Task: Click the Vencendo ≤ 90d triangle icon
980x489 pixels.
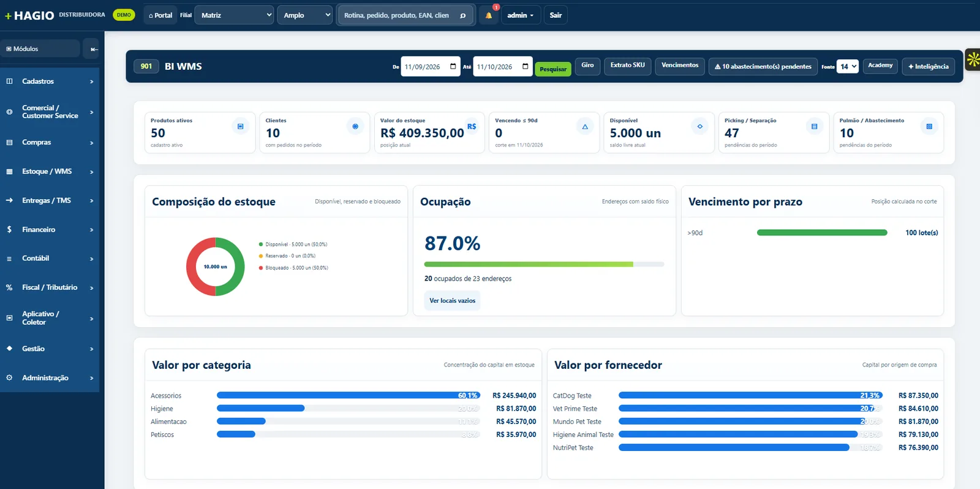Action: [x=585, y=126]
